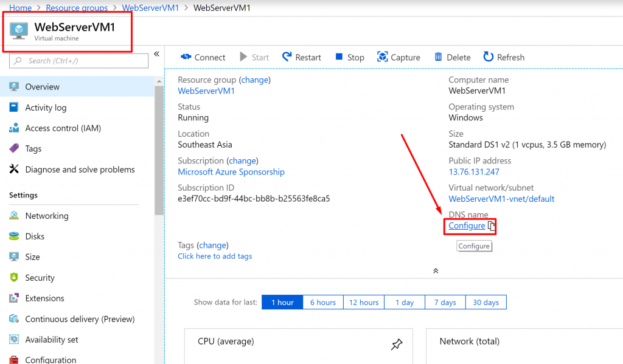
Task: Collapse essentials with double up chevron
Action: pyautogui.click(x=436, y=271)
